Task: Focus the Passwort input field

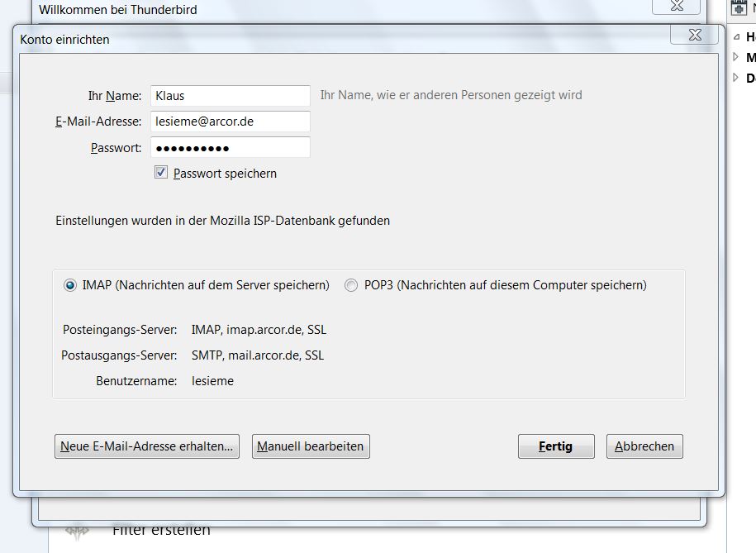Action: (x=230, y=147)
